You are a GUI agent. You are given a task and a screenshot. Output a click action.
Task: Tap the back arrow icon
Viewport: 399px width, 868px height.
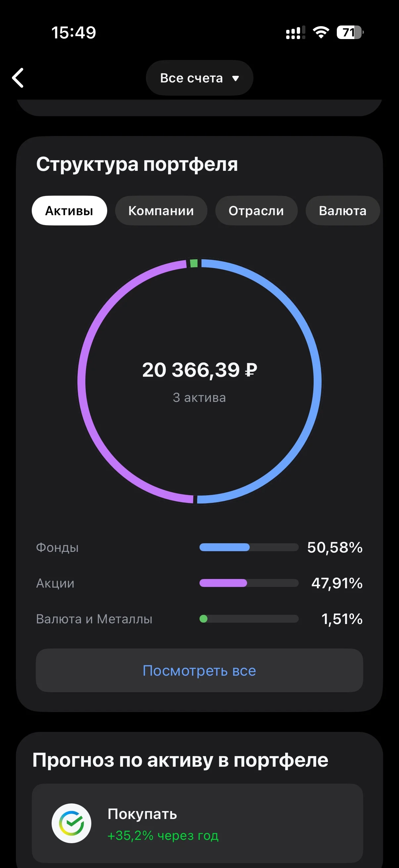click(x=18, y=78)
